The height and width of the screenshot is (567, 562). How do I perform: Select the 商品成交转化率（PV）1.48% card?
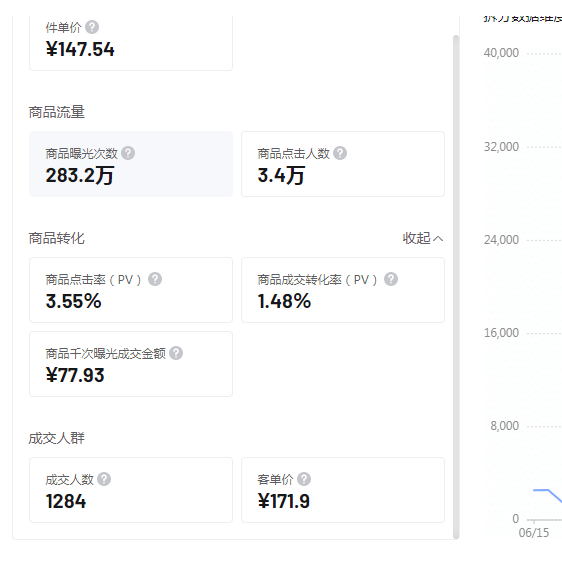pyautogui.click(x=343, y=290)
